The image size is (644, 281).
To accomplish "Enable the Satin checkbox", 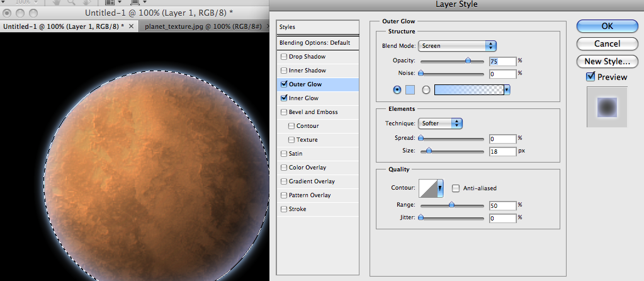I will point(284,154).
